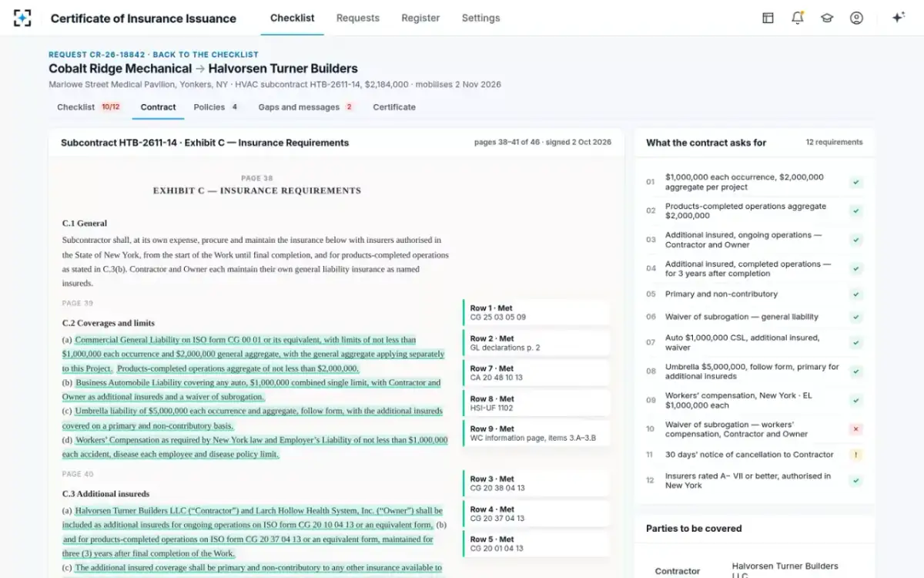924x578 pixels.
Task: Click status check for Waiver of subrogation general liability
Action: (856, 317)
